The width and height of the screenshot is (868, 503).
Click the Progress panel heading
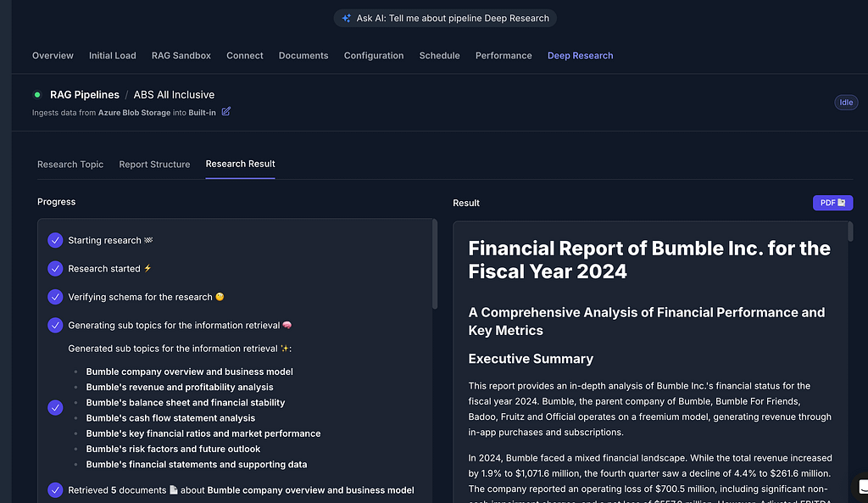coord(57,202)
